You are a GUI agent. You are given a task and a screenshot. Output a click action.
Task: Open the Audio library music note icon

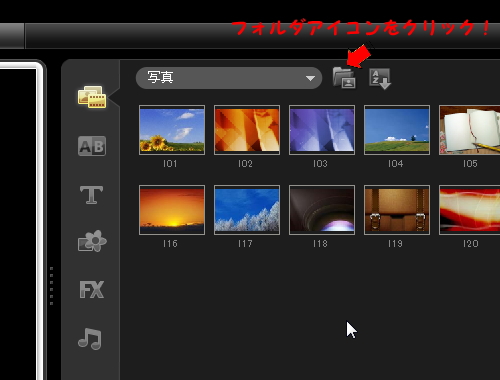90,339
